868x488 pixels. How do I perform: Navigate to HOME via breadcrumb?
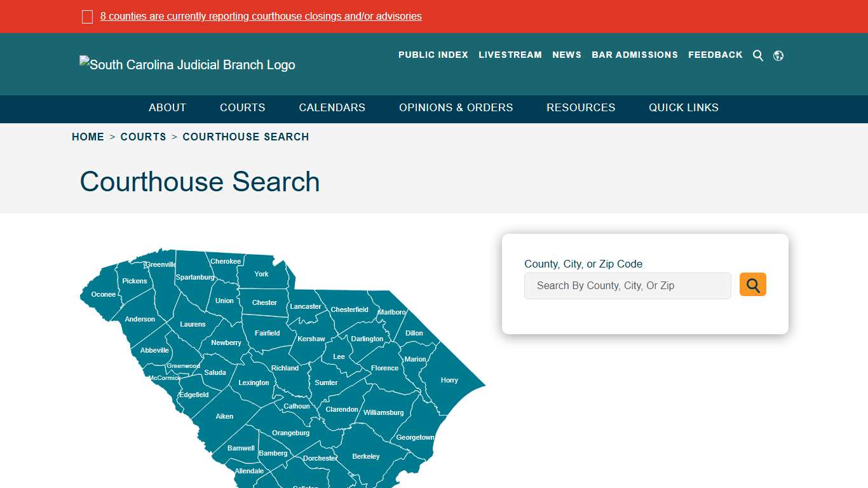pos(88,137)
